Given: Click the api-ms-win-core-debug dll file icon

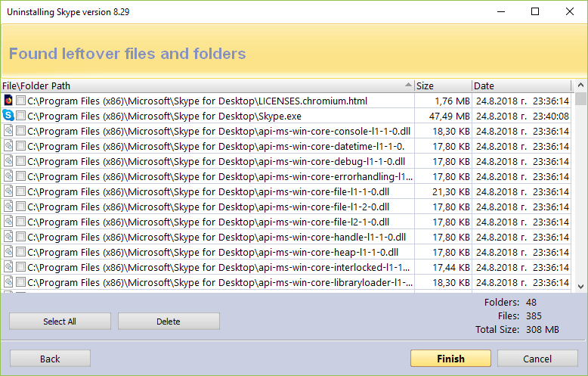Looking at the screenshot, I should 8,161.
